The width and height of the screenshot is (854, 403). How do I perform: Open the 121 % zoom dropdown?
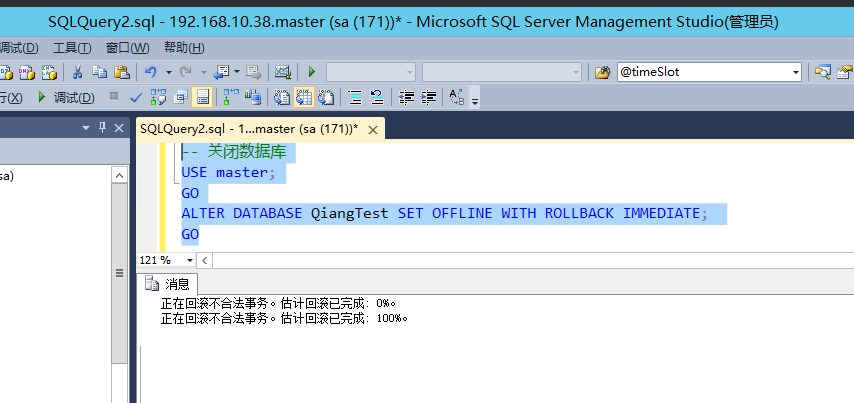pyautogui.click(x=190, y=260)
